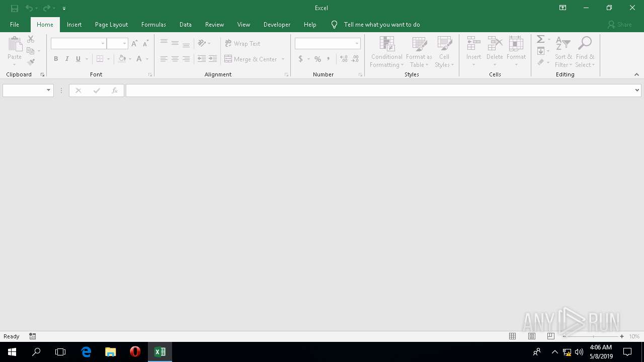The image size is (644, 362).
Task: Click the formula bar Enter checkmark
Action: coord(97,90)
